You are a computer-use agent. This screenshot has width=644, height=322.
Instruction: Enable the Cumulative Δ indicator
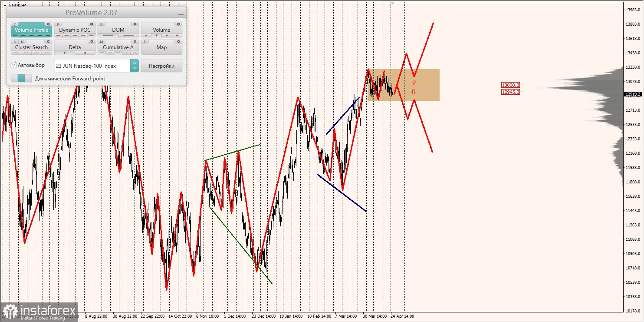coord(118,47)
